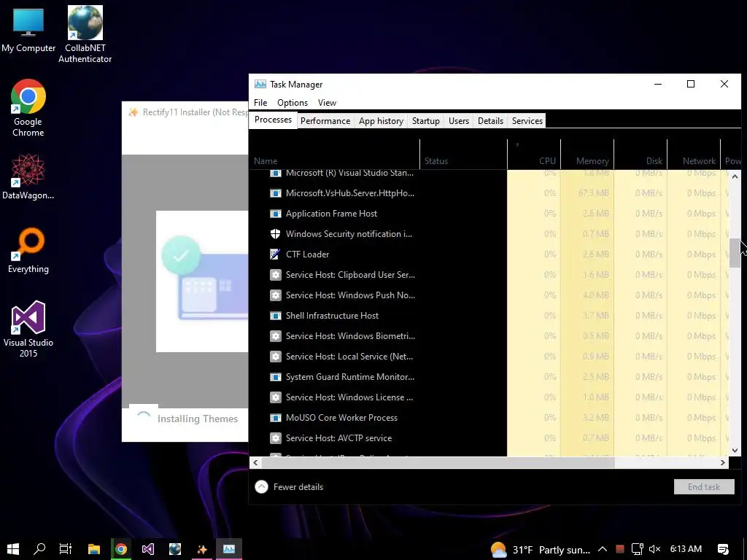747x560 pixels.
Task: Sort processes by the Status column
Action: [x=463, y=155]
